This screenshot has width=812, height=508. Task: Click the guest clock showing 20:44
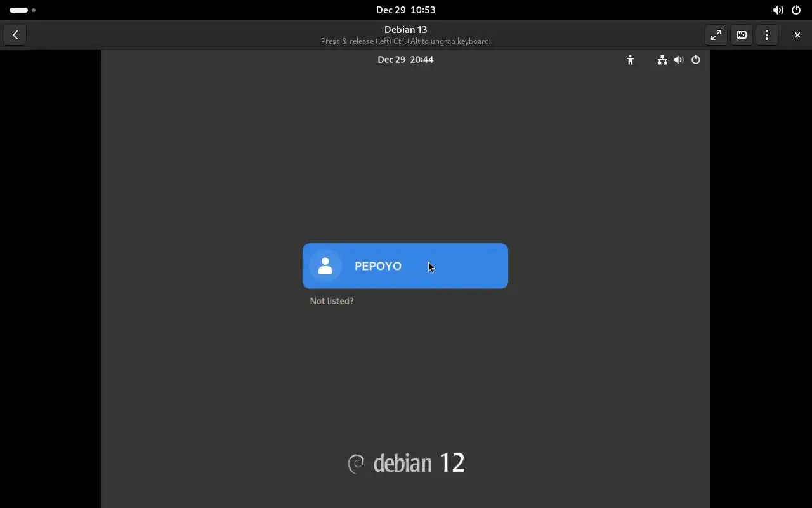point(405,59)
